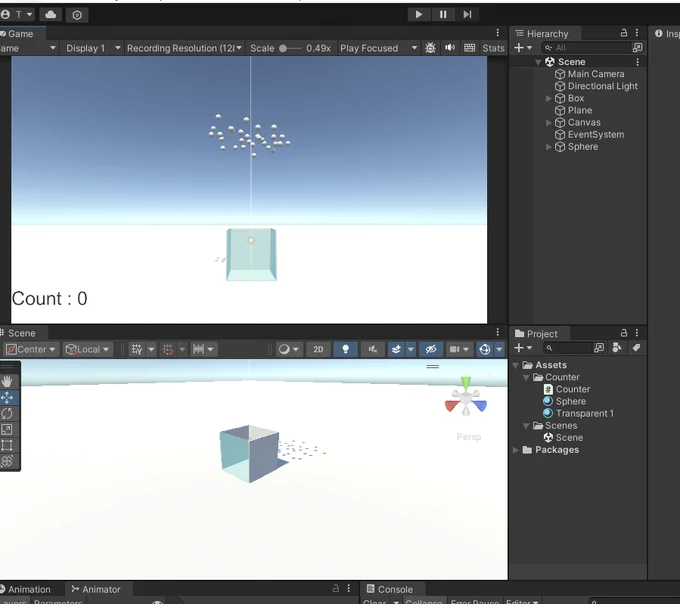Open the Display 1 dropdown
Image resolution: width=680 pixels, height=604 pixels.
pyautogui.click(x=93, y=48)
